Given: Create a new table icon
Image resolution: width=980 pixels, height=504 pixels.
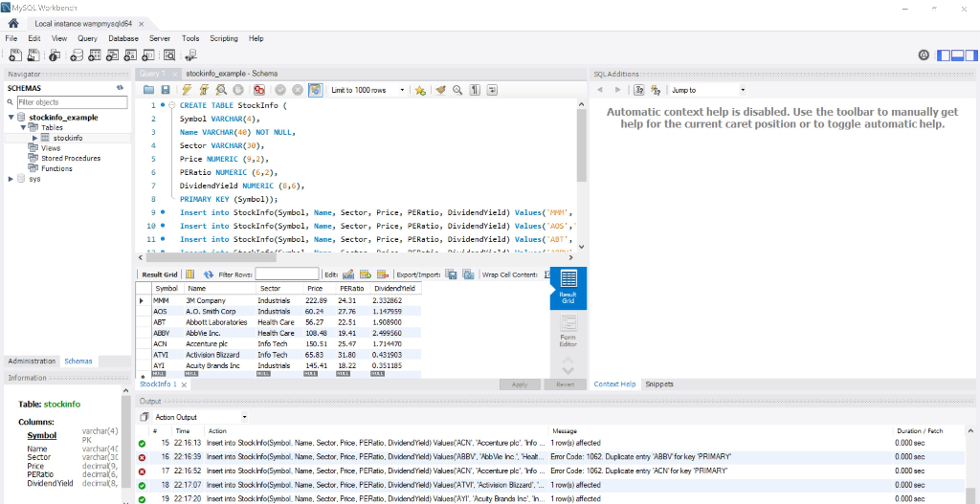Looking at the screenshot, I should 95,55.
